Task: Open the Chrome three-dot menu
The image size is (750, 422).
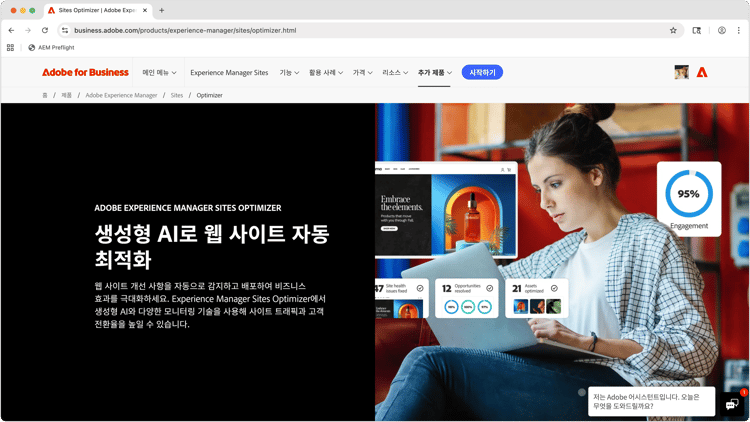Action: (739, 30)
